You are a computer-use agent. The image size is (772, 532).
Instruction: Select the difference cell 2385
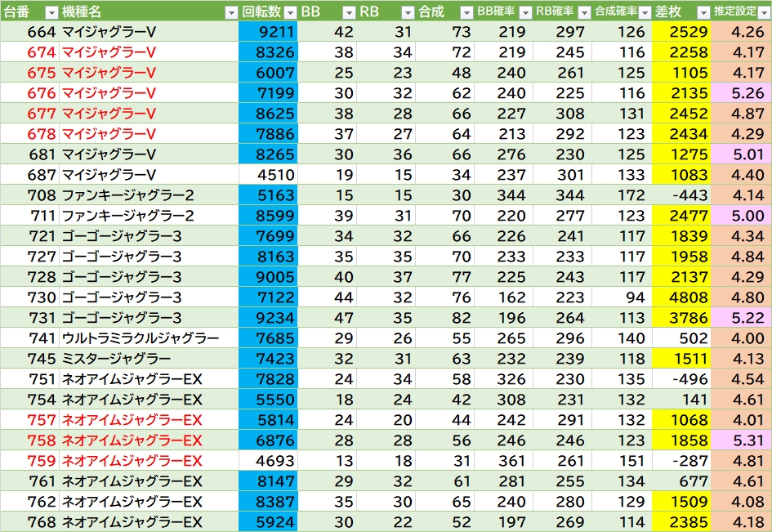681,522
